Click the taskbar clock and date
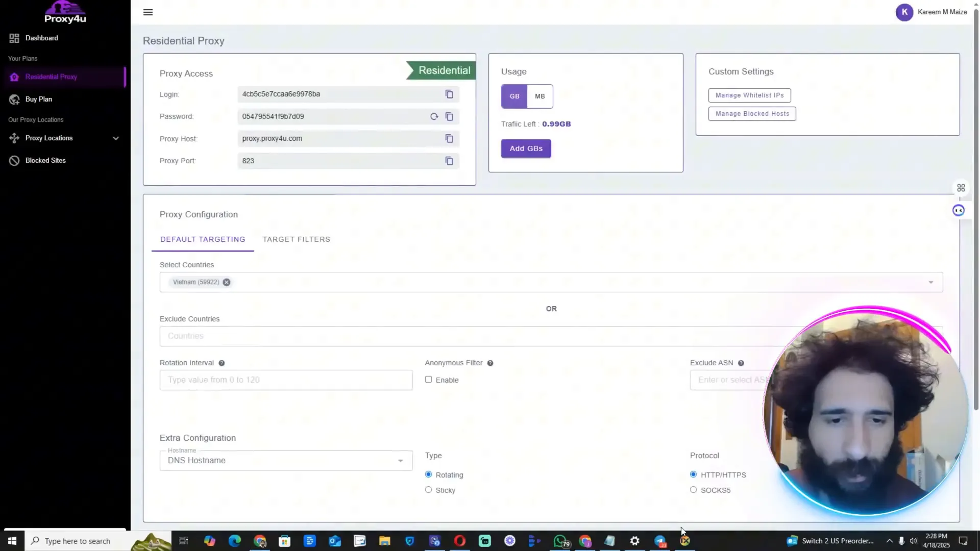Screen dimensions: 980x551 [936, 541]
